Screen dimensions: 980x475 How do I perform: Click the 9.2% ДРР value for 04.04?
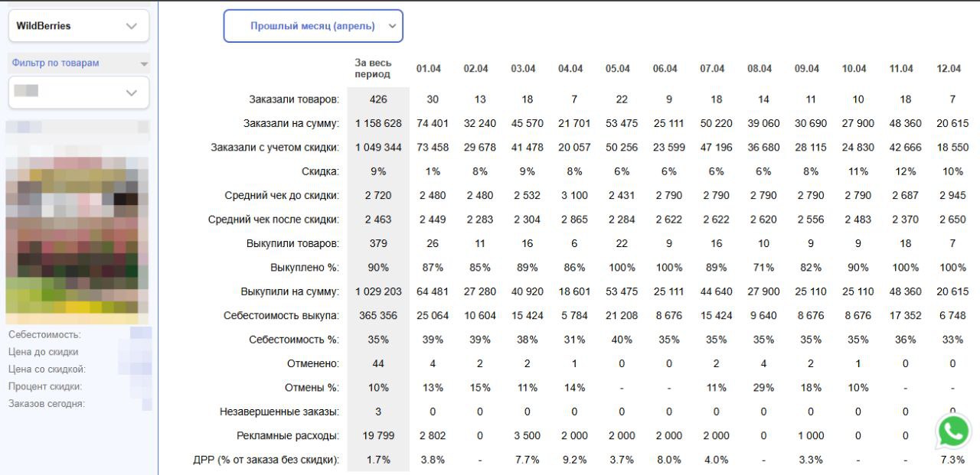[574, 460]
